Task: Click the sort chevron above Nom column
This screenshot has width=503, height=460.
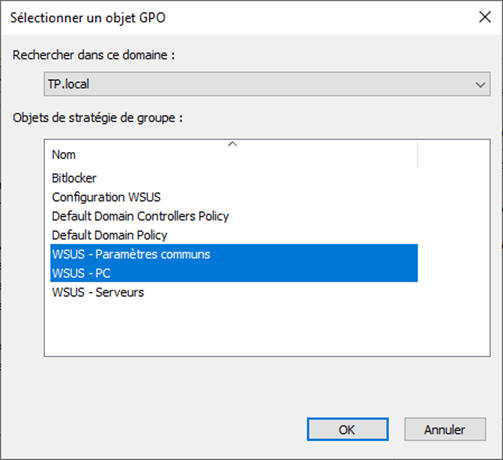Action: click(232, 144)
